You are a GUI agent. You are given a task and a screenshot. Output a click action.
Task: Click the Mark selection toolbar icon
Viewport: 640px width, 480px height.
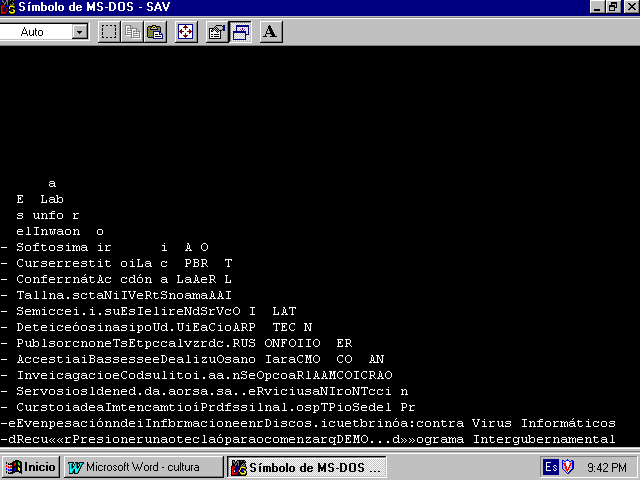pos(109,32)
